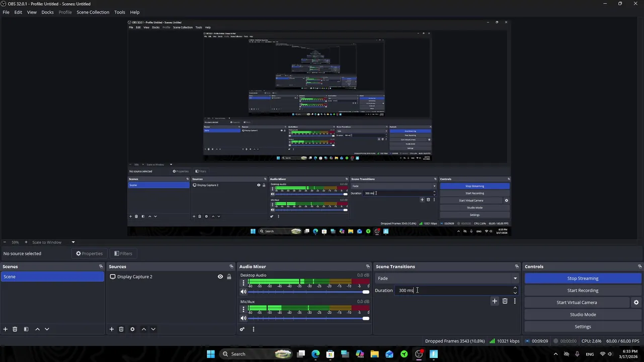This screenshot has width=644, height=362.
Task: Zoom in preview with plus icon
Action: click(x=26, y=242)
